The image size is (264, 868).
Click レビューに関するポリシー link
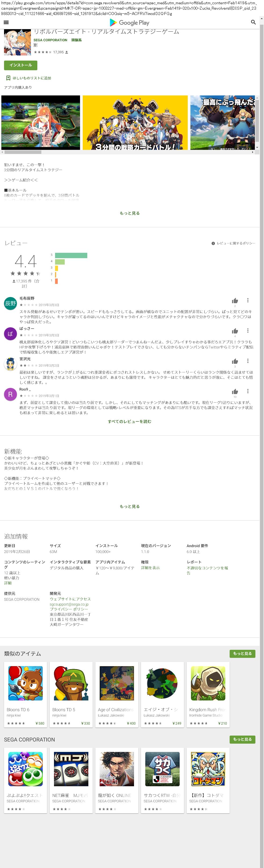(x=236, y=243)
